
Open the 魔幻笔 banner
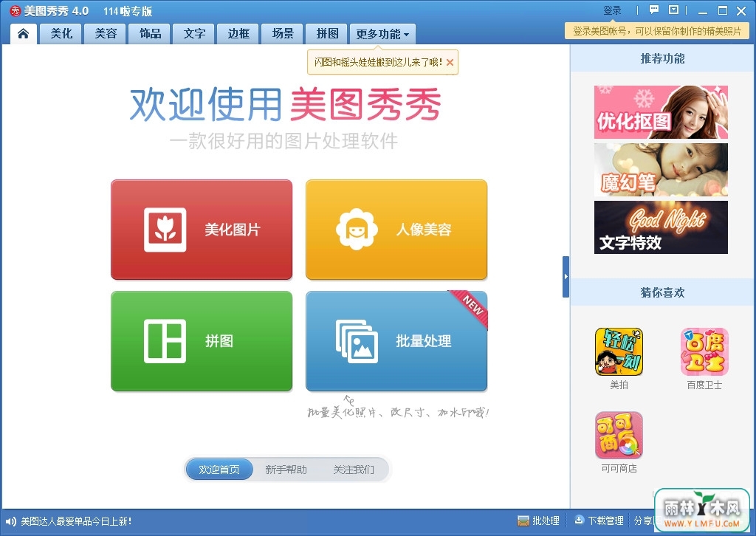pyautogui.click(x=661, y=170)
